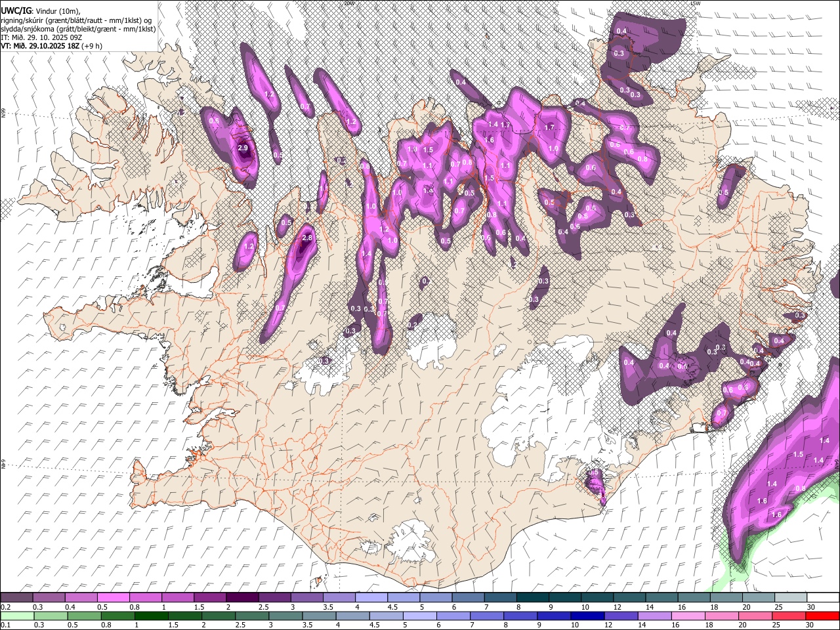The height and width of the screenshot is (630, 840).
Task: Click the white swatch ending the top legend row
Action: pyautogui.click(x=822, y=597)
